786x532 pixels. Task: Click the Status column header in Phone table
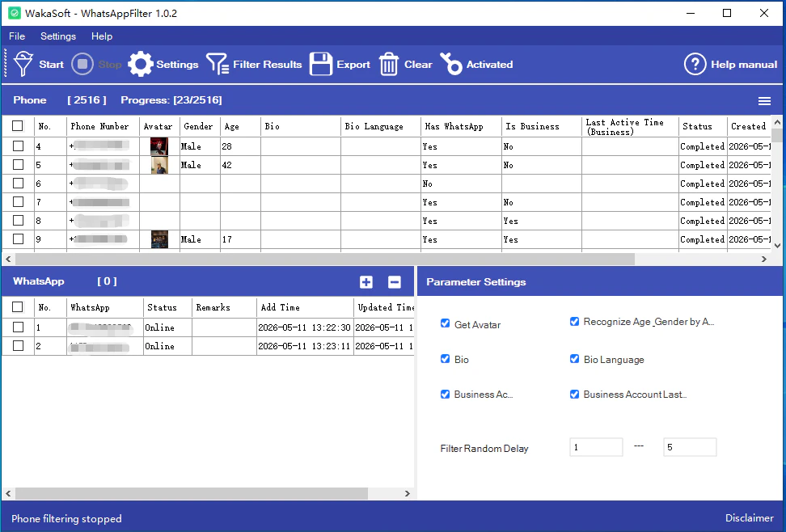pyautogui.click(x=703, y=126)
